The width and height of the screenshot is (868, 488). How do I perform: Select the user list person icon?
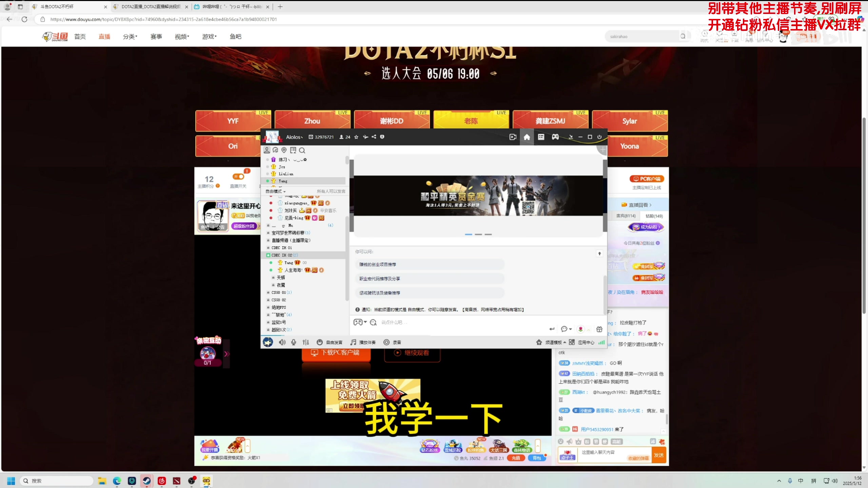(267, 150)
